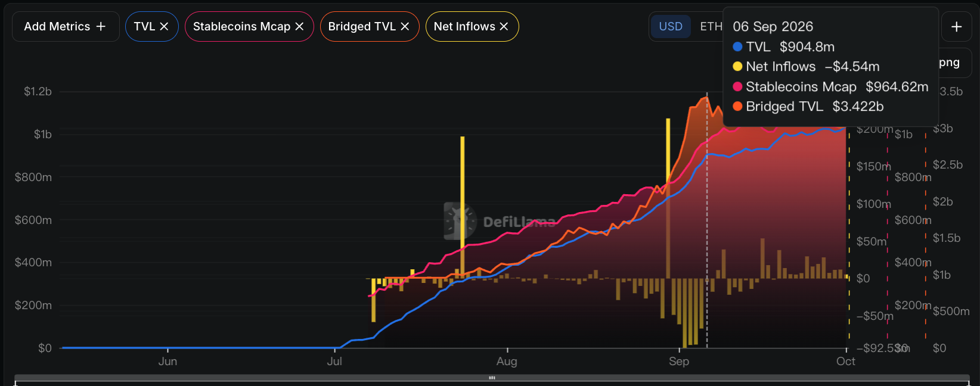Screen dimensions: 980x386
Task: Click the $2.5b Bridged TVL axis label
Action: coord(948,165)
